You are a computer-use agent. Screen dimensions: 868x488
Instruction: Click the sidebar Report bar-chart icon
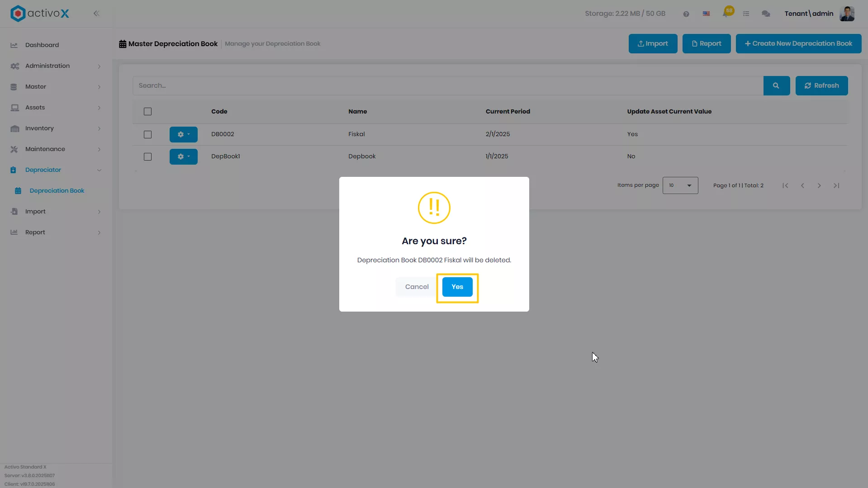(14, 232)
